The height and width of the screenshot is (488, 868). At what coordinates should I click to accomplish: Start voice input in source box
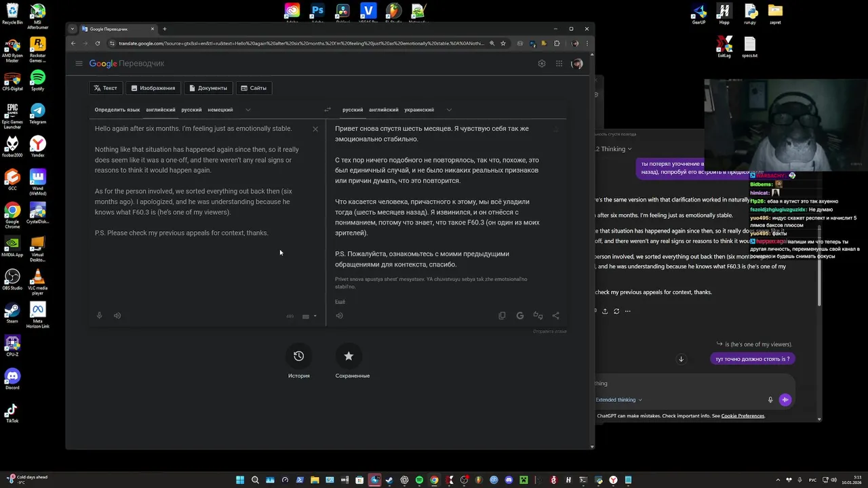point(99,315)
